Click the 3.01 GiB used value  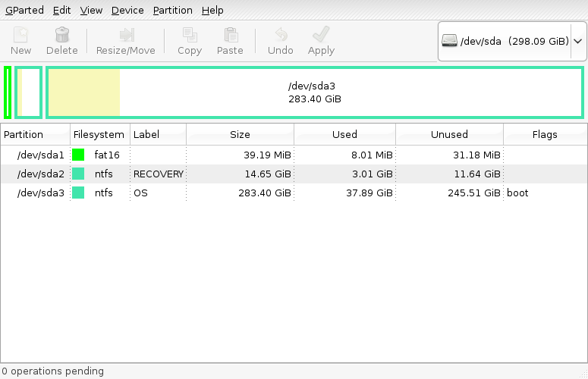[x=373, y=174]
